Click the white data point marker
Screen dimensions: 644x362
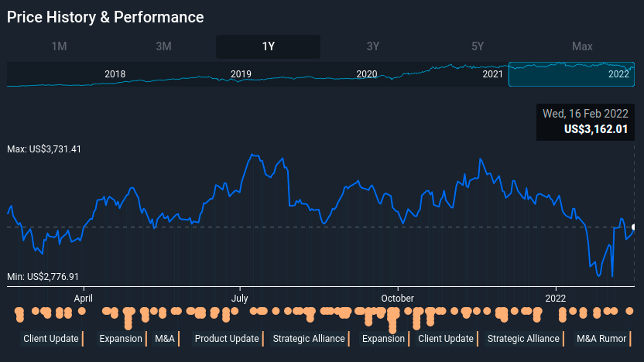(635, 227)
